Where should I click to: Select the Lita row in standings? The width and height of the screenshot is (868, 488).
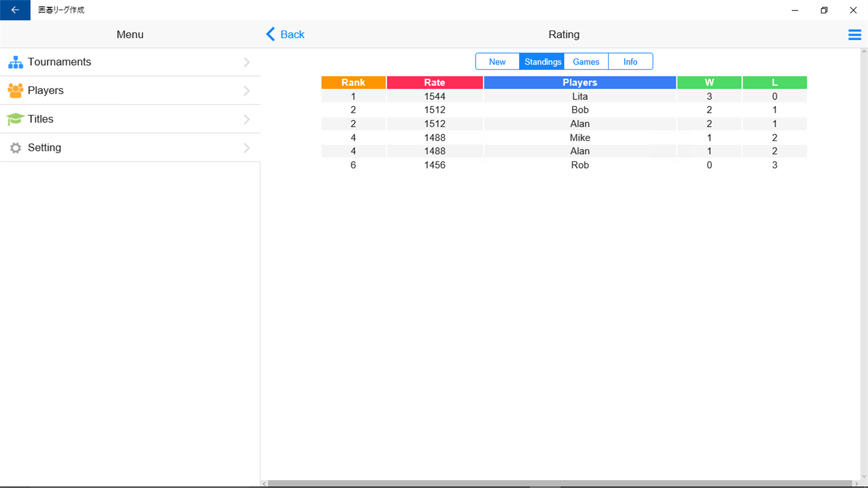tap(564, 96)
